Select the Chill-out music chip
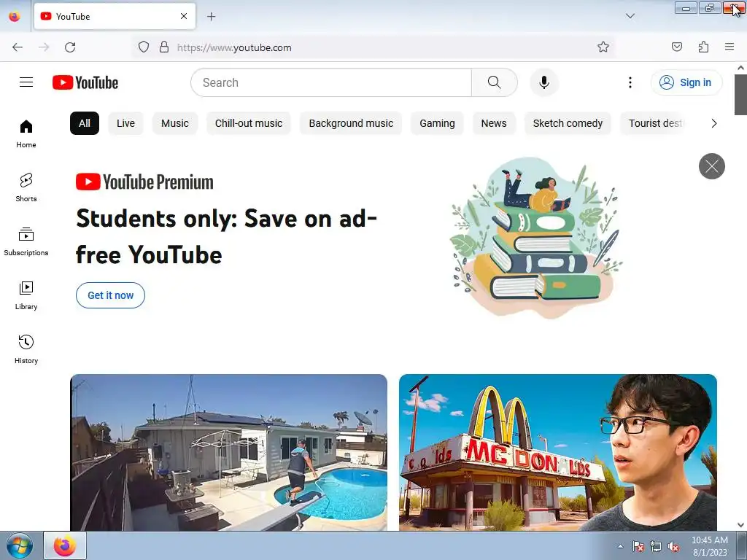The height and width of the screenshot is (560, 747). pyautogui.click(x=249, y=123)
